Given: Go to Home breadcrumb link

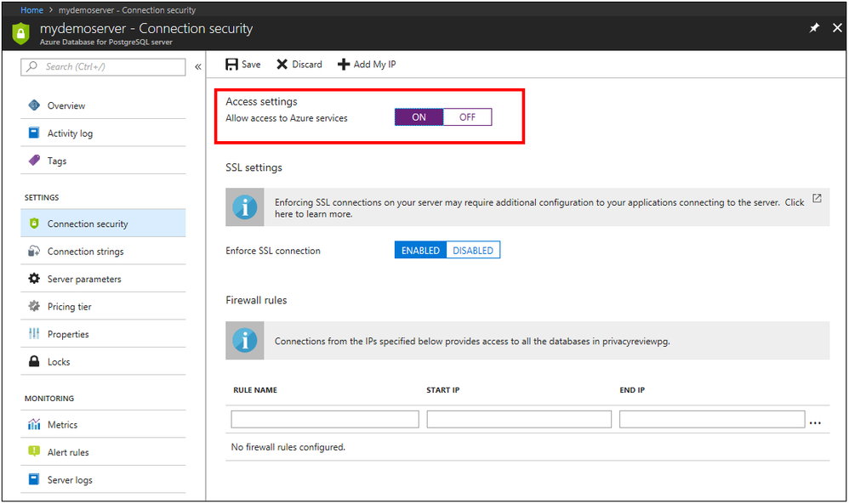Looking at the screenshot, I should 32,9.
